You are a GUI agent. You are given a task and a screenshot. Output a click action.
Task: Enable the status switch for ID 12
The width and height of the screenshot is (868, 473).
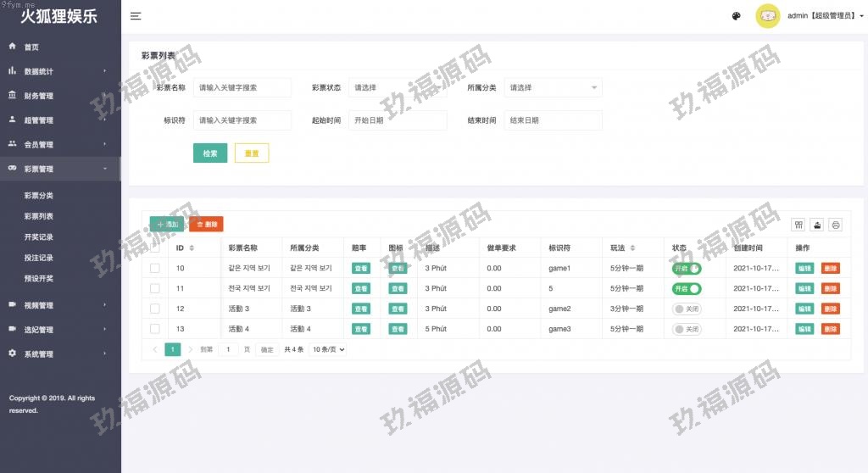click(687, 309)
